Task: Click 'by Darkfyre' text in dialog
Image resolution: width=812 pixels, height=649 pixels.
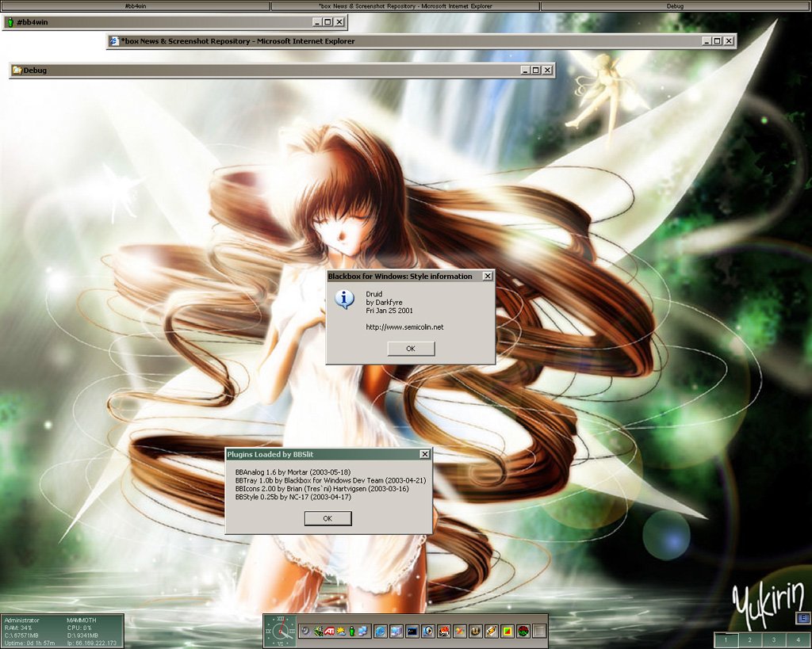Action: (384, 302)
